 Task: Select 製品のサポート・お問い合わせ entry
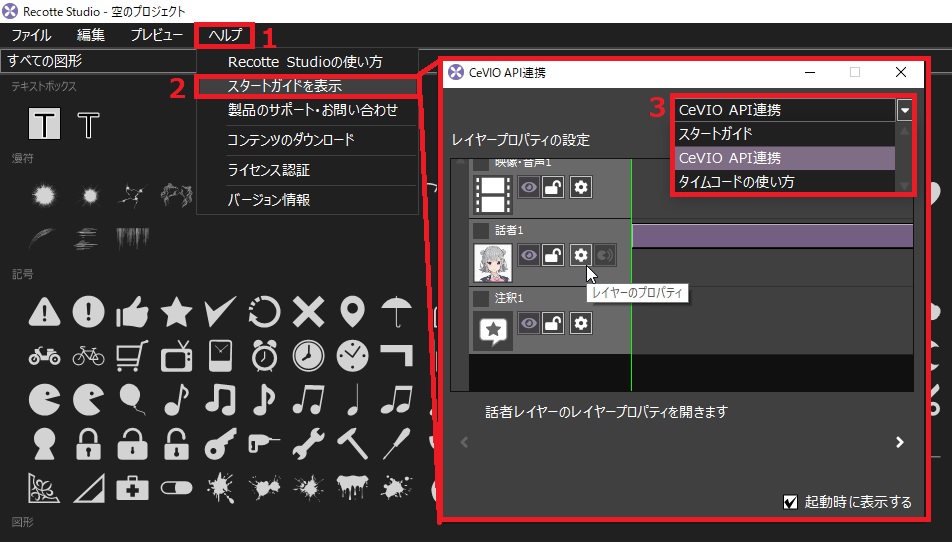(x=313, y=110)
